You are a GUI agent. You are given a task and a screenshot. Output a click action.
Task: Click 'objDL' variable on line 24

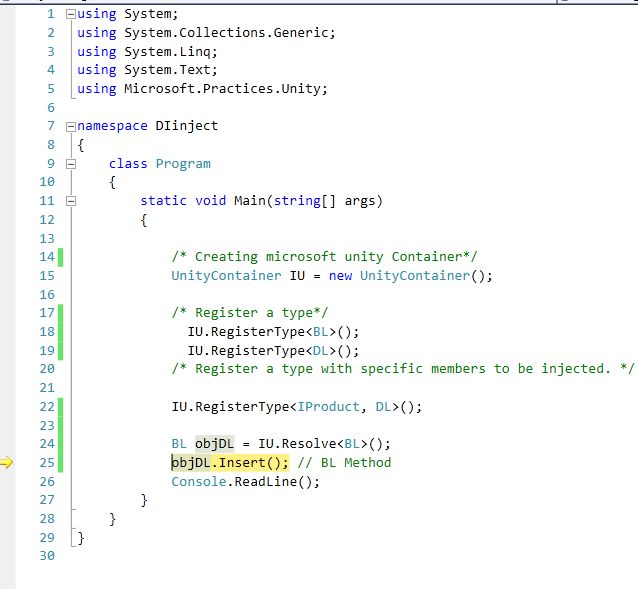(214, 444)
